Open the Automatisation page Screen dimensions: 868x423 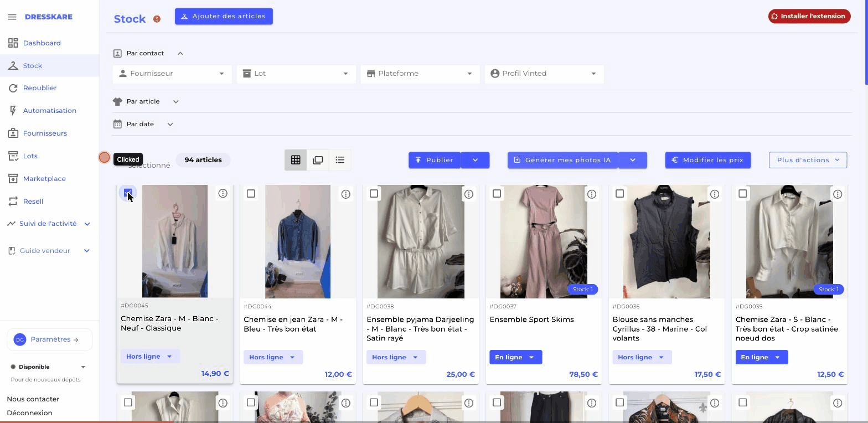click(x=50, y=111)
